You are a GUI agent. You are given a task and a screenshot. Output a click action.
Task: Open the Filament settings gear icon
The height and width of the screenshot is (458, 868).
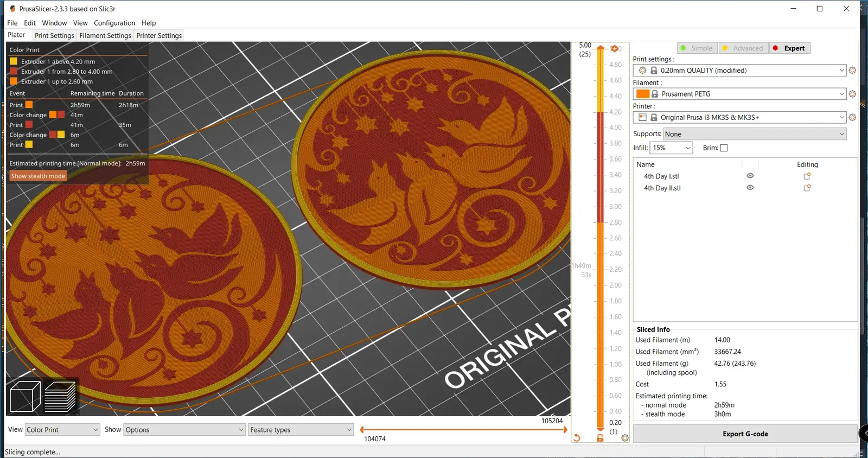pyautogui.click(x=852, y=94)
